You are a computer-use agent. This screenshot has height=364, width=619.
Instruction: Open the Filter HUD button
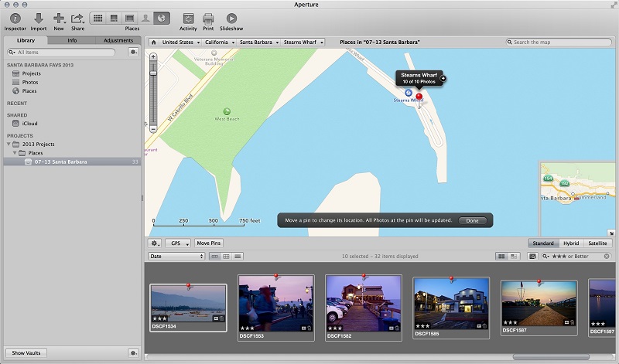point(532,257)
